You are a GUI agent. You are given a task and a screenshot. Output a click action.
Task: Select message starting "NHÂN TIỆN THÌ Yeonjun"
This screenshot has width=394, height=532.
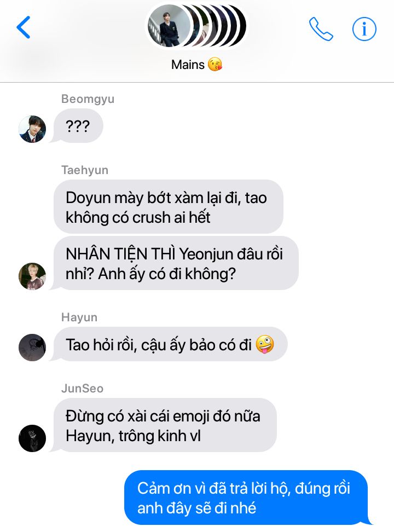pos(176,263)
